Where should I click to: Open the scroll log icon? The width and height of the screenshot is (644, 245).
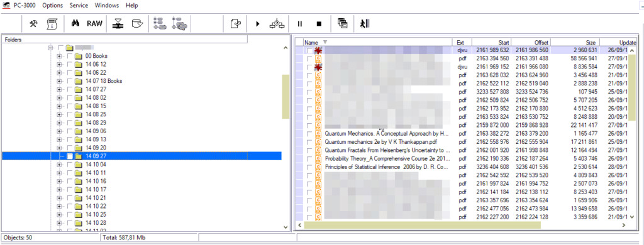tap(52, 24)
